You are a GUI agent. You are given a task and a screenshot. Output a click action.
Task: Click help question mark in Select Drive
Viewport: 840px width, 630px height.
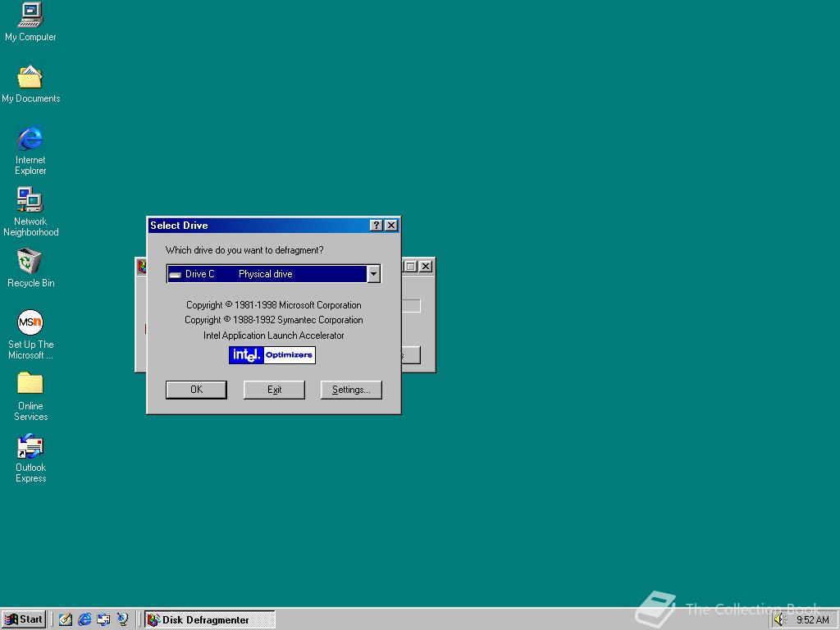pos(377,225)
